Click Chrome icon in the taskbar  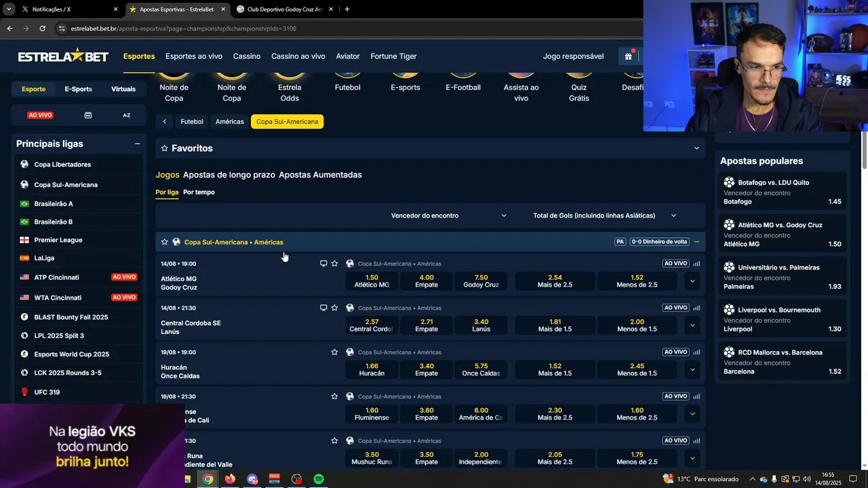(208, 479)
